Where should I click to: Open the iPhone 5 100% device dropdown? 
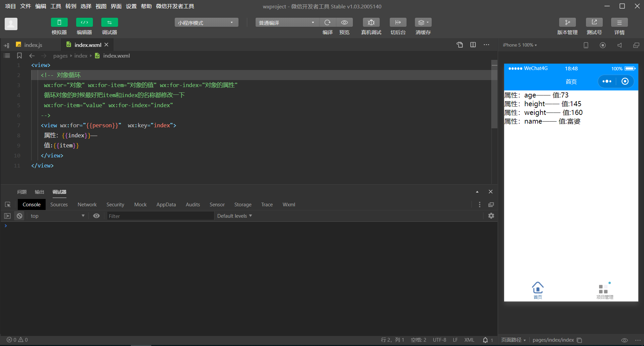point(520,45)
